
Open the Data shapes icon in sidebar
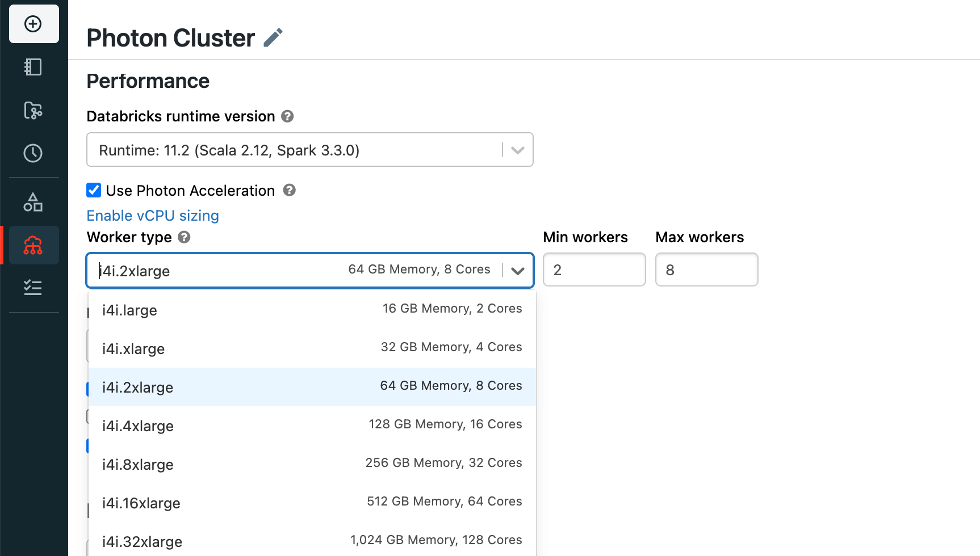33,202
